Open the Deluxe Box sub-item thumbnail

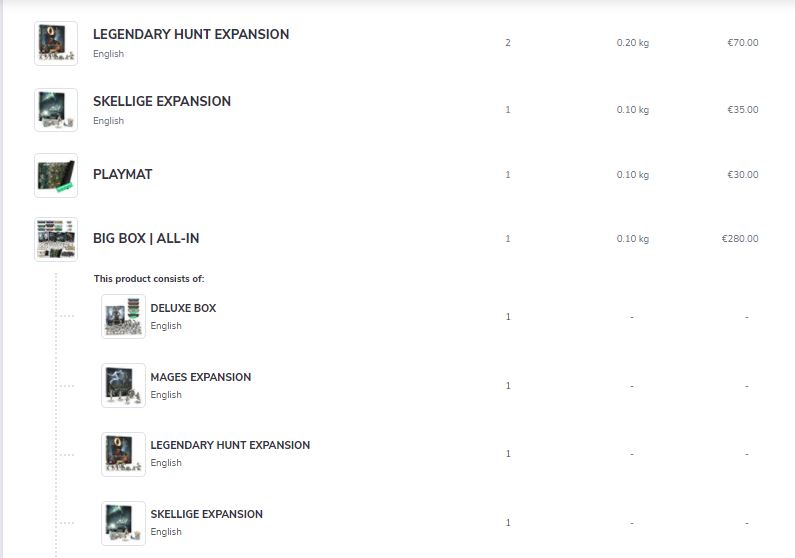[123, 316]
